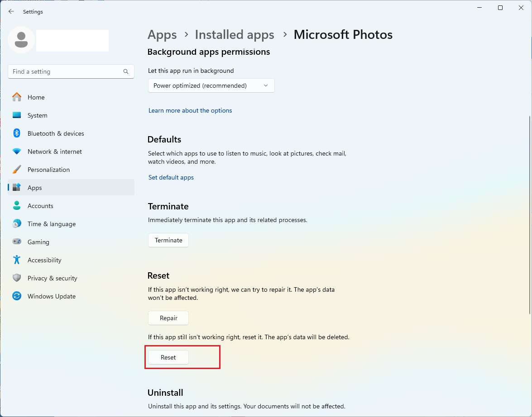Click the Background apps permissions heading
532x417 pixels.
[x=209, y=52]
